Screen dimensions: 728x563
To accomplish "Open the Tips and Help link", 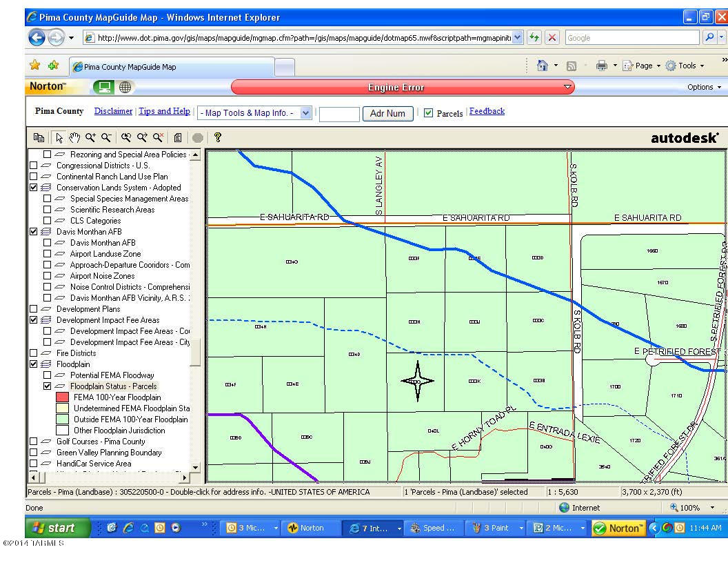I will [164, 111].
